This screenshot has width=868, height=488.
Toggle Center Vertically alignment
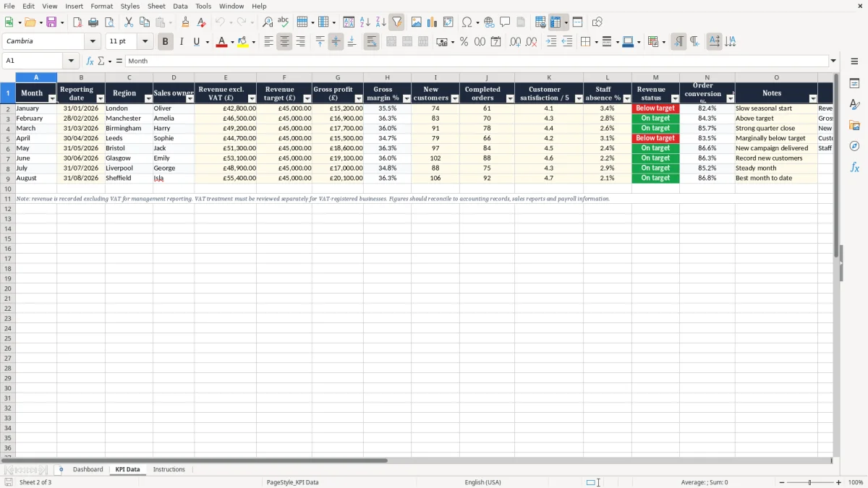336,42
